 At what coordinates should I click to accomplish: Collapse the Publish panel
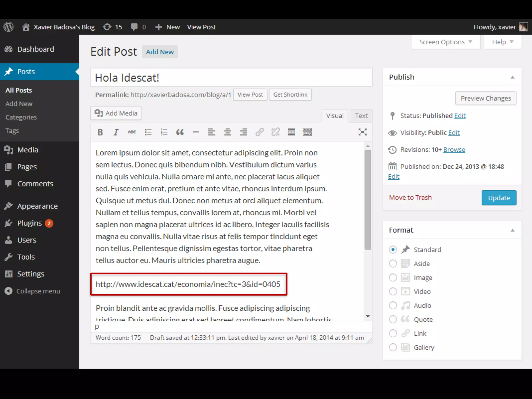[x=512, y=77]
